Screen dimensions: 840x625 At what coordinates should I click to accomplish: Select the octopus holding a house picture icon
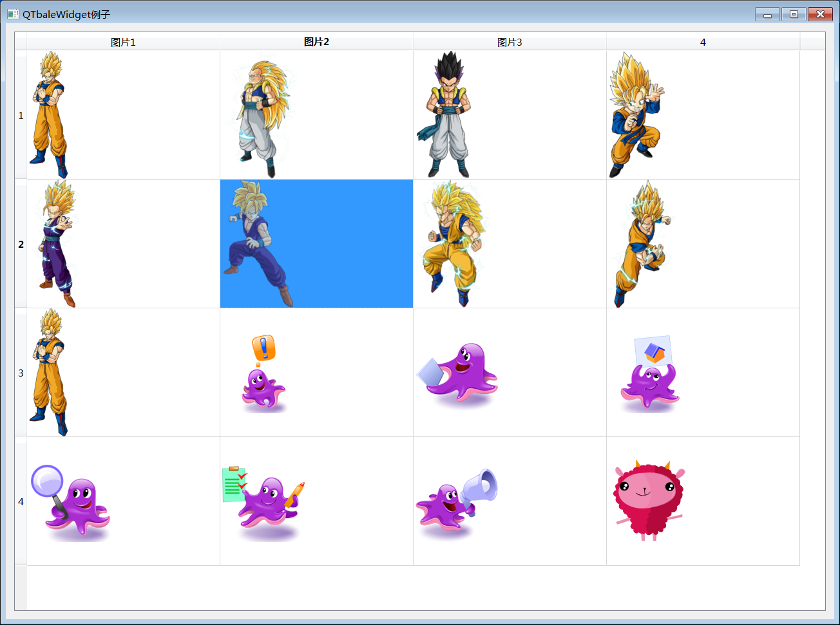pos(649,373)
